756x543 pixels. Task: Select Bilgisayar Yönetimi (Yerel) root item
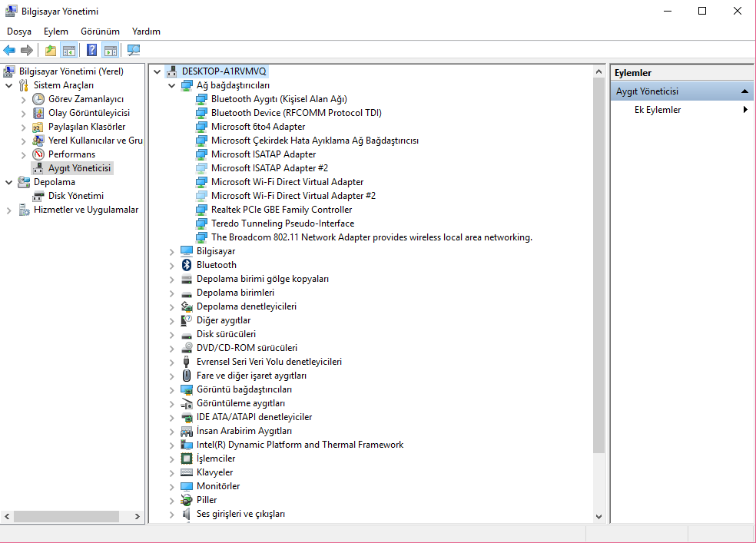tap(71, 71)
